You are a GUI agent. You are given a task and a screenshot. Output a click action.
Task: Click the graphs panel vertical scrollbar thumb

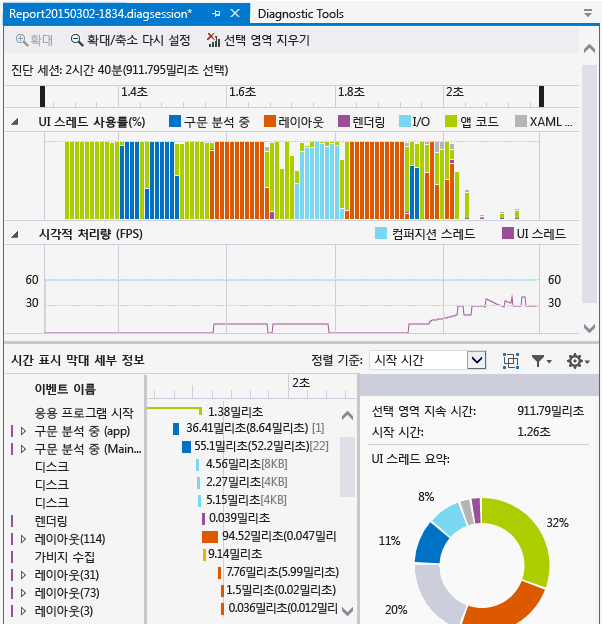point(589,184)
